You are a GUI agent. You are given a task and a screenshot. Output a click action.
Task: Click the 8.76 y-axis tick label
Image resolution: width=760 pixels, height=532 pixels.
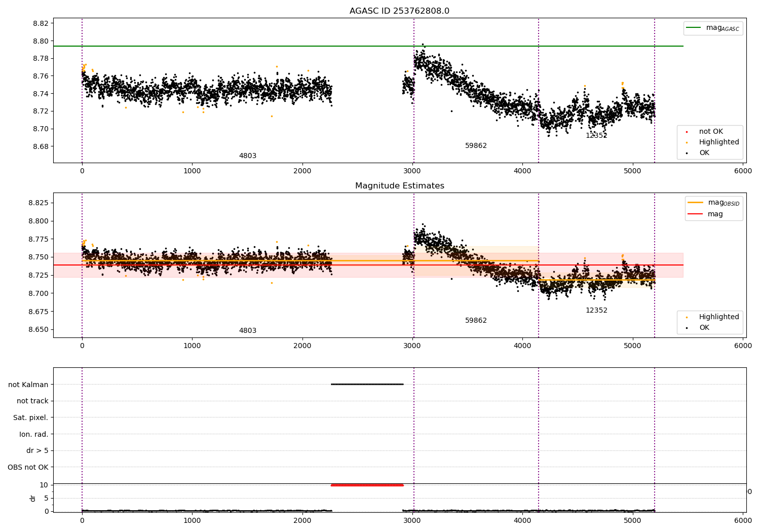(x=41, y=76)
